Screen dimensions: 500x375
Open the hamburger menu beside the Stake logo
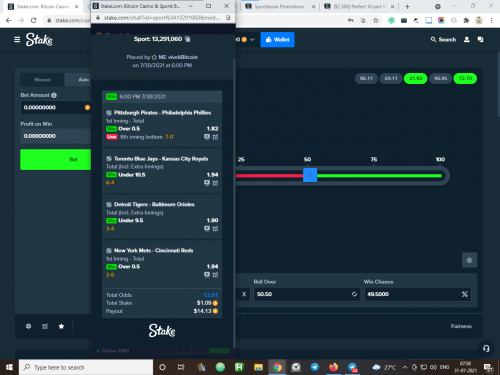(17, 40)
